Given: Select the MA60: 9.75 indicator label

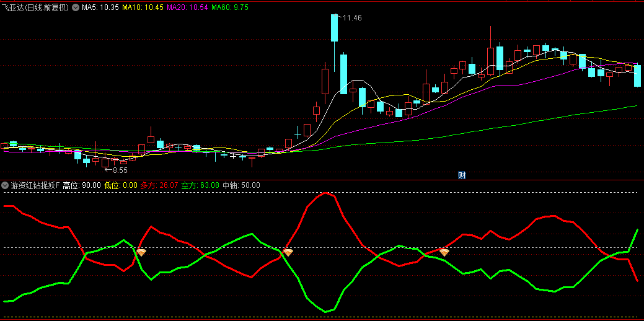Looking at the screenshot, I should 229,7.
